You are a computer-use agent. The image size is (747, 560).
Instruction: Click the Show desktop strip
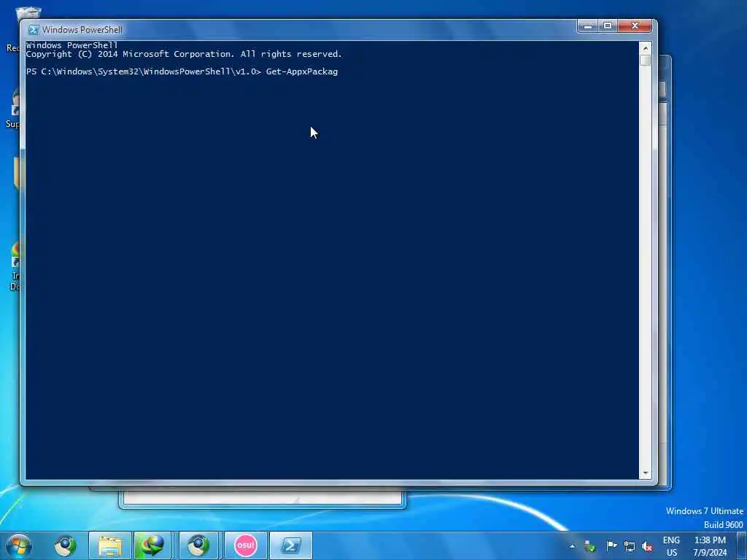coord(742,545)
